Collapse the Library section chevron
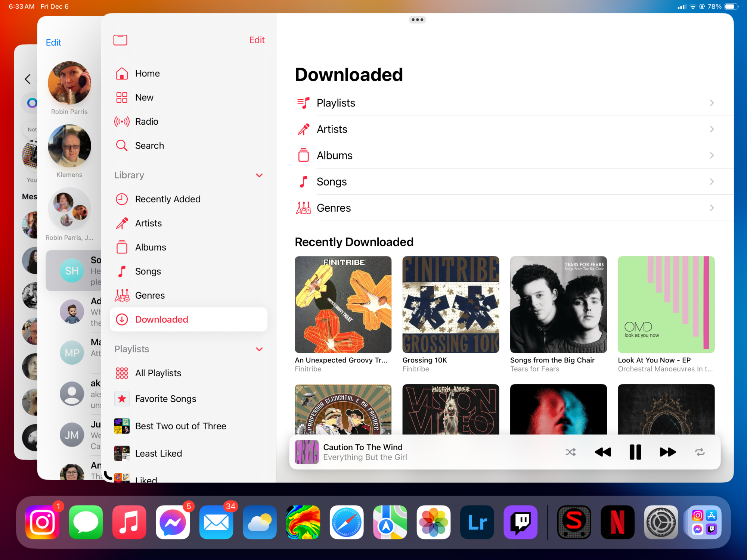The height and width of the screenshot is (560, 747). pos(259,175)
